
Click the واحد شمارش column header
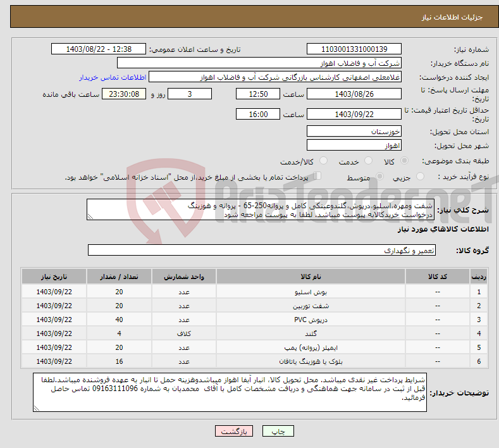(184, 277)
